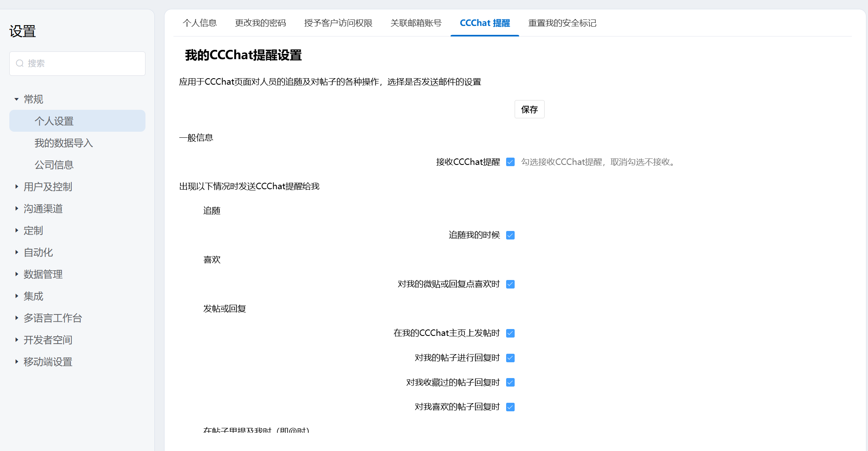Expand the 沟通渠道 tree node

point(17,209)
